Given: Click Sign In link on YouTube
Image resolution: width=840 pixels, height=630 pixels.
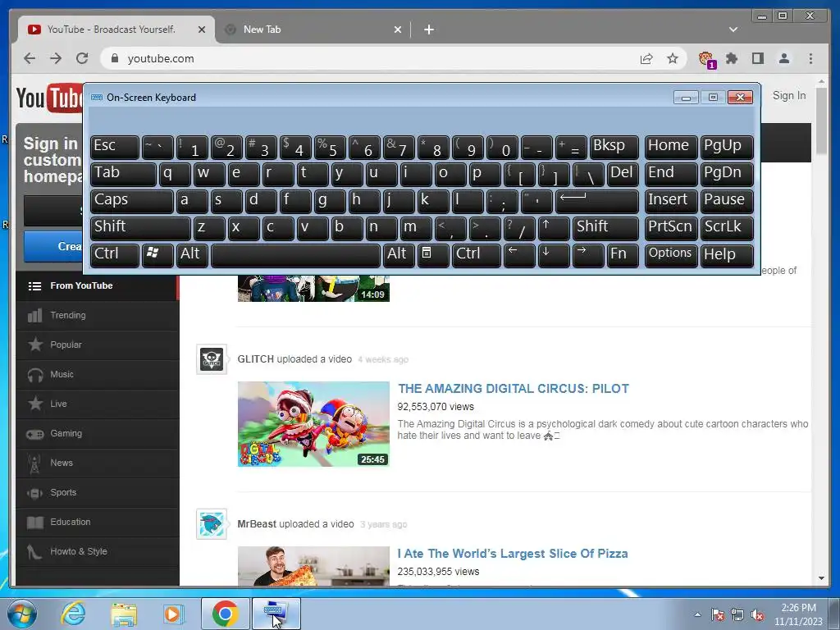Looking at the screenshot, I should [788, 96].
